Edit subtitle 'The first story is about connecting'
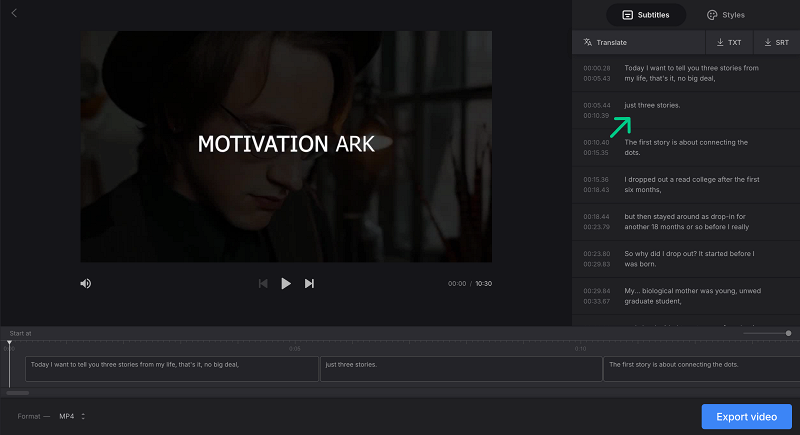Image resolution: width=800 pixels, height=435 pixels. point(686,147)
